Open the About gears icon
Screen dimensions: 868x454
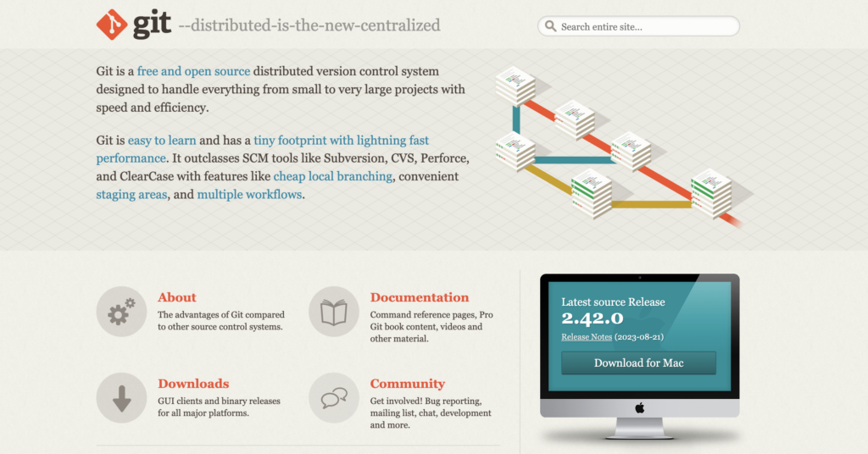121,312
